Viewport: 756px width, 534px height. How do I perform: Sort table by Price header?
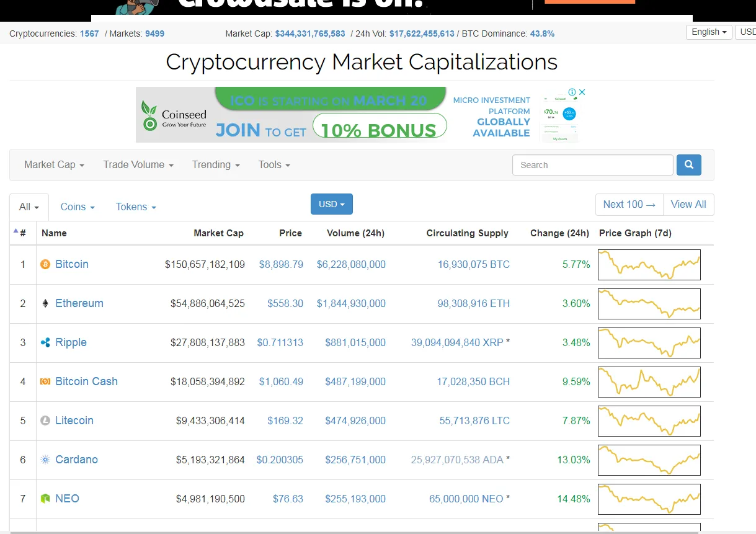click(290, 233)
